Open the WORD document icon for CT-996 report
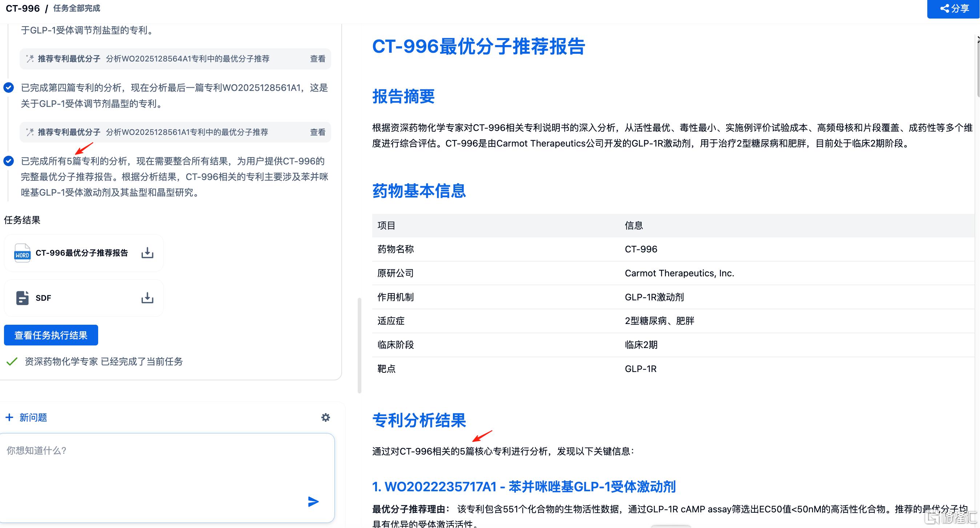 tap(22, 253)
